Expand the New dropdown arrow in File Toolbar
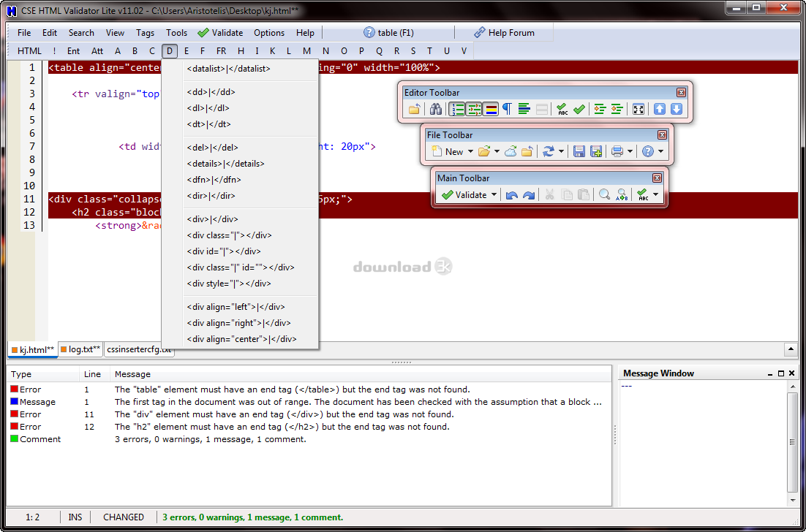Viewport: 806px width, 532px height. coord(470,151)
